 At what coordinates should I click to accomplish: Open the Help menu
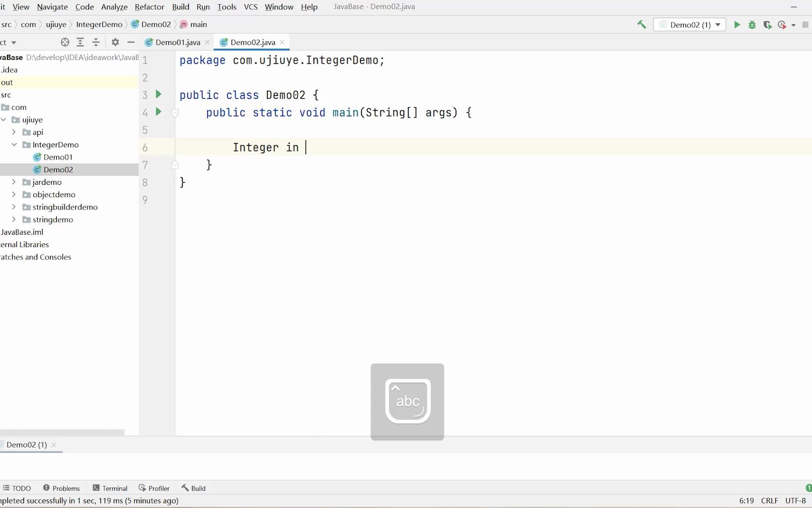(309, 7)
